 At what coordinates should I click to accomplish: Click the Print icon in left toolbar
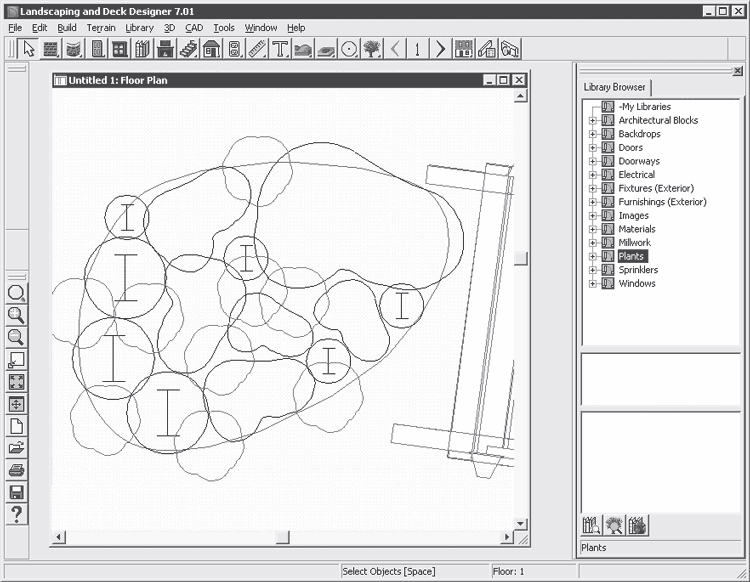coord(16,470)
